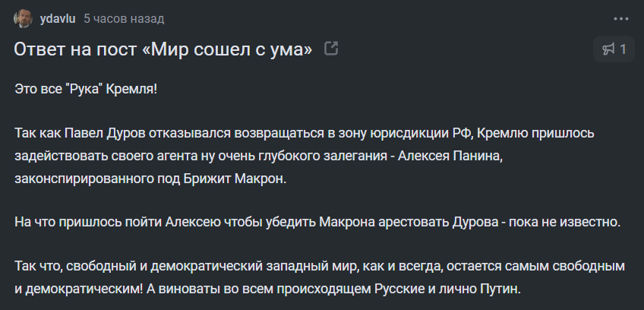Click the "5 часов назад" timestamp
The width and height of the screenshot is (644, 310).
[x=124, y=19]
